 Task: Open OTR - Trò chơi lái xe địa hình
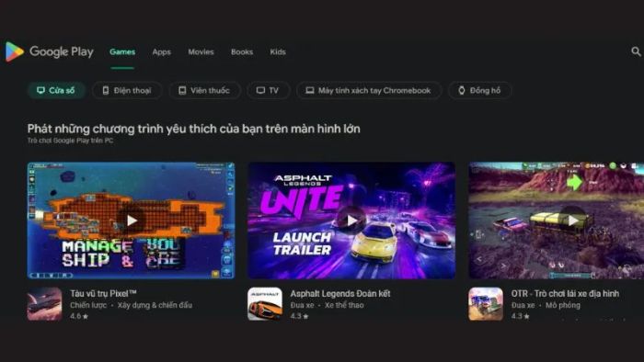point(565,293)
